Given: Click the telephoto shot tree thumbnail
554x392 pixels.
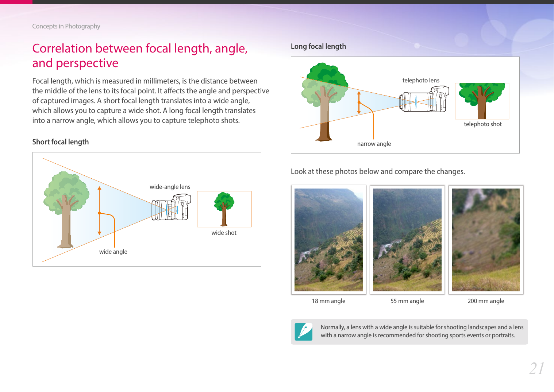Looking at the screenshot, I should click(482, 101).
